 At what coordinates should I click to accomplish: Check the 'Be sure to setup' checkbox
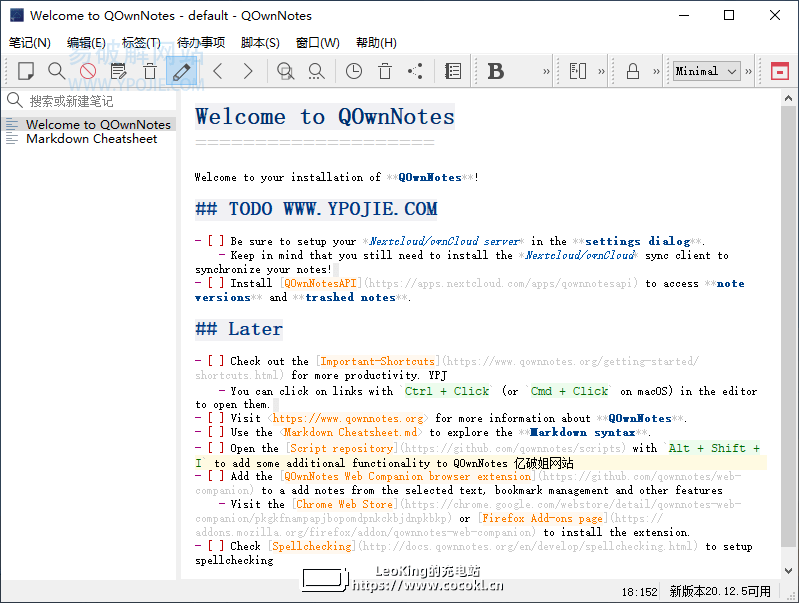pyautogui.click(x=216, y=241)
